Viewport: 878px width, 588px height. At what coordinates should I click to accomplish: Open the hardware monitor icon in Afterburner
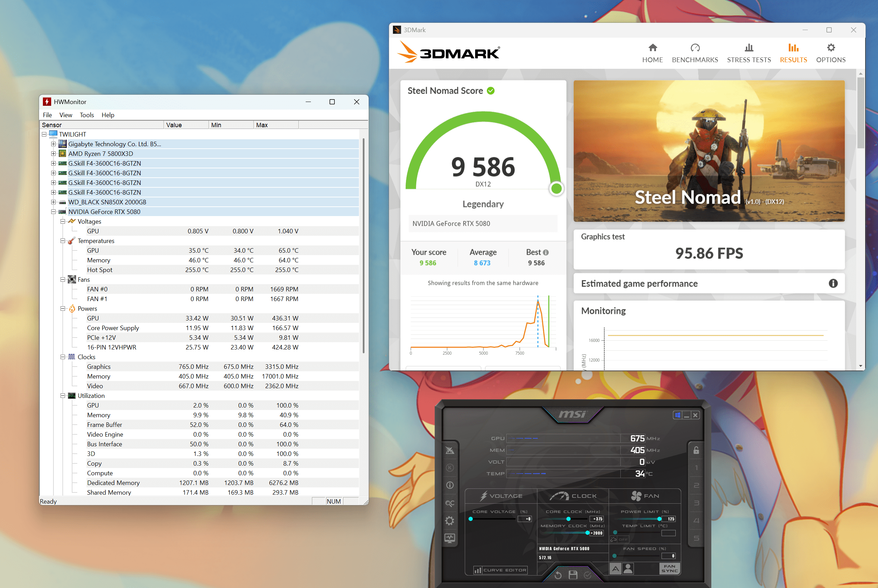450,539
